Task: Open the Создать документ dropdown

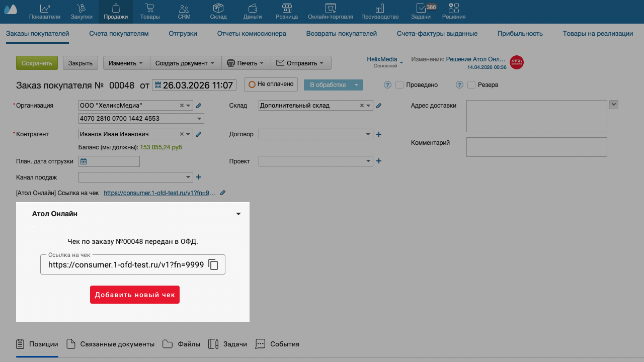Action: (x=185, y=63)
